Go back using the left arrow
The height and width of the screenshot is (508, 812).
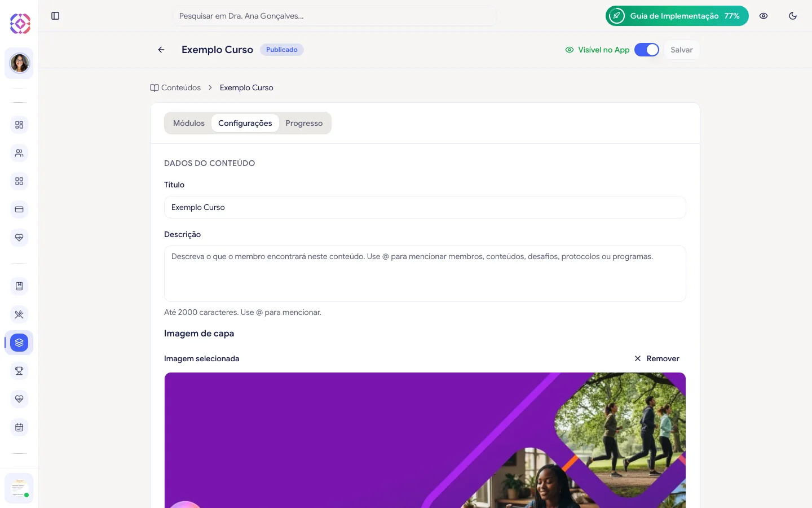(161, 50)
